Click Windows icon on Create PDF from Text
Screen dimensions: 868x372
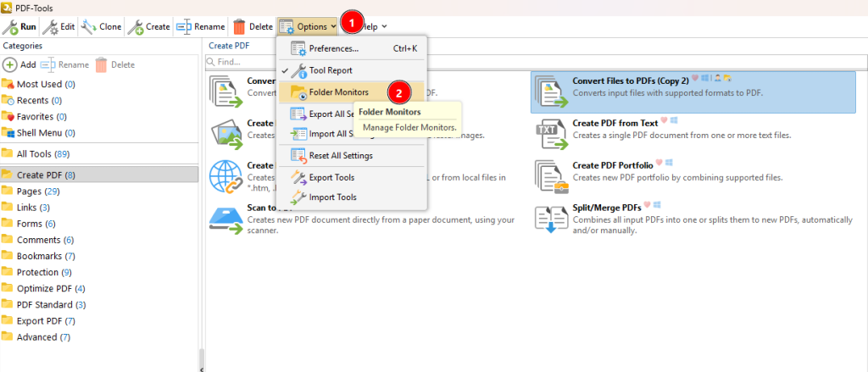pos(674,120)
